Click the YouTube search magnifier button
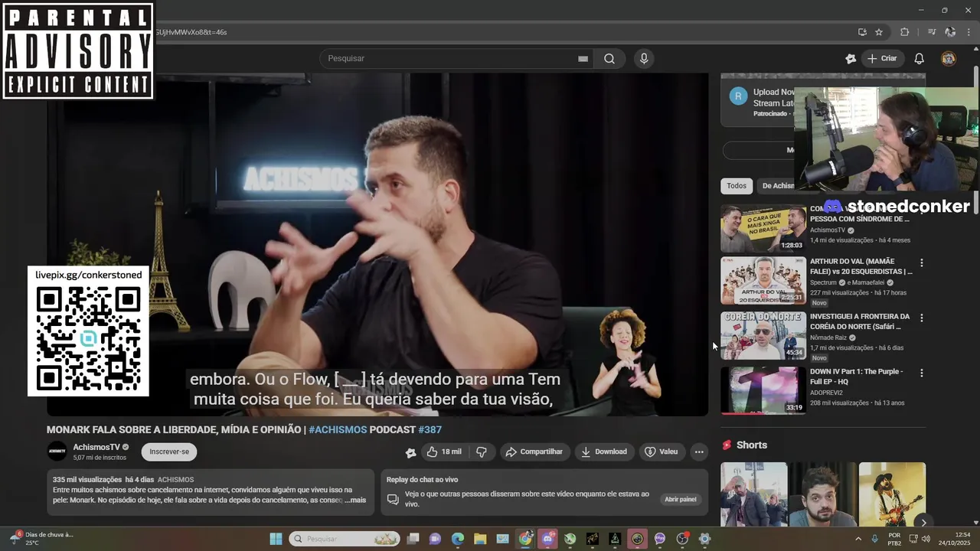Screen dimensions: 980x551 click(x=609, y=58)
